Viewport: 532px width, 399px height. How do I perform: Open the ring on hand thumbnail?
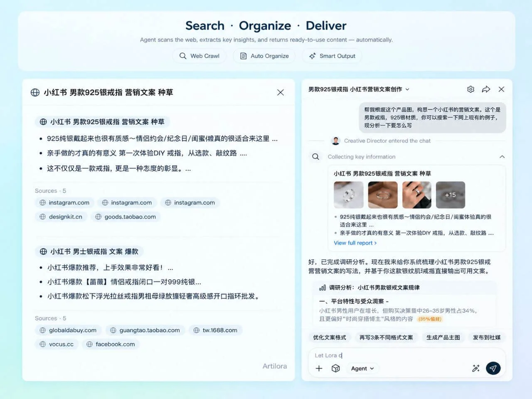pyautogui.click(x=417, y=195)
